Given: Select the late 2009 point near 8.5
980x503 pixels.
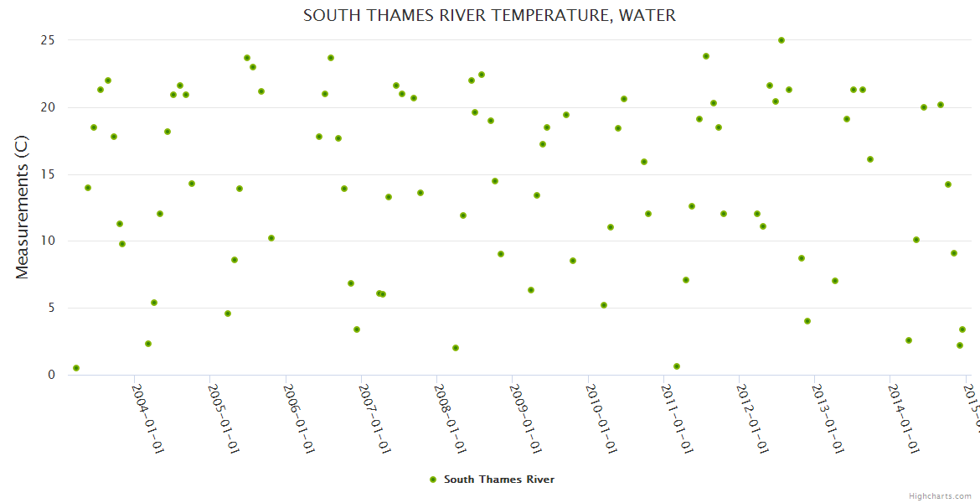Looking at the screenshot, I should [573, 261].
